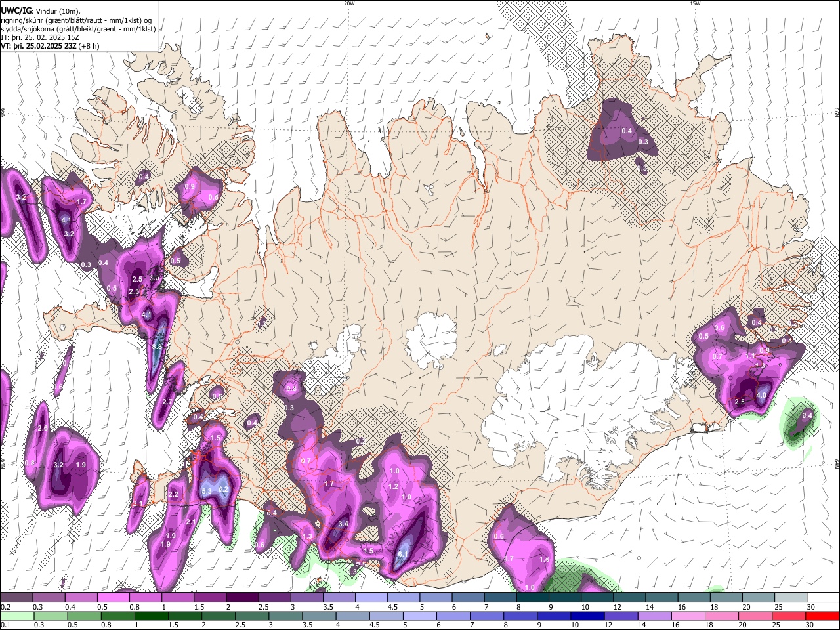The image size is (840, 630).
Task: Click upper legend swatch between 0.2 and 0.3
Action: pyautogui.click(x=16, y=598)
